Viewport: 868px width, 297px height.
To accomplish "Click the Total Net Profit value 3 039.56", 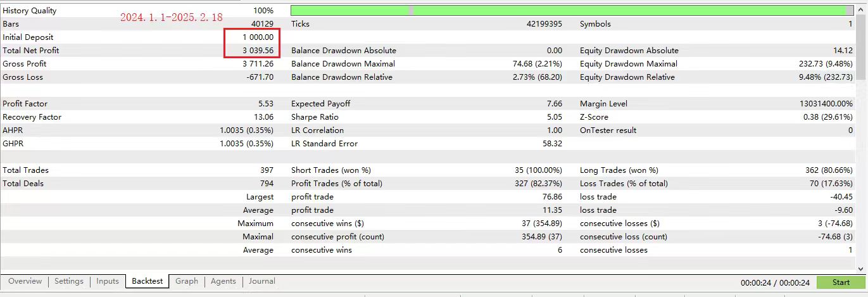I will pos(258,51).
